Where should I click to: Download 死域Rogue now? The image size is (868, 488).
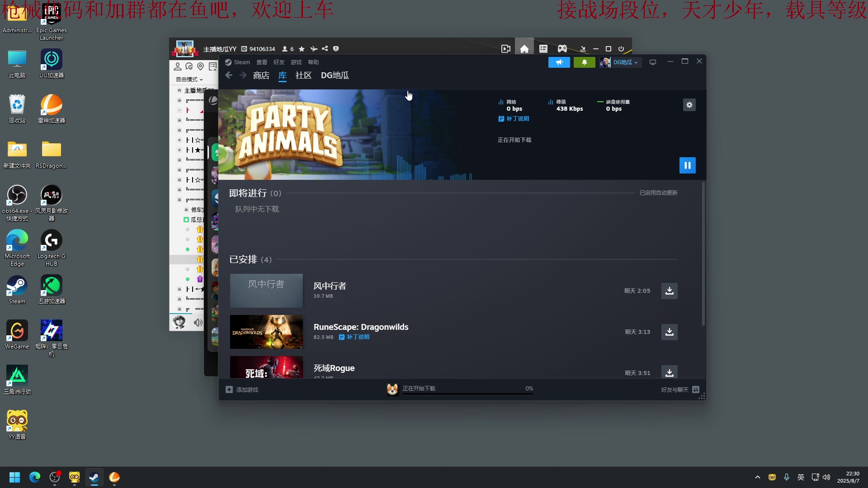point(670,372)
